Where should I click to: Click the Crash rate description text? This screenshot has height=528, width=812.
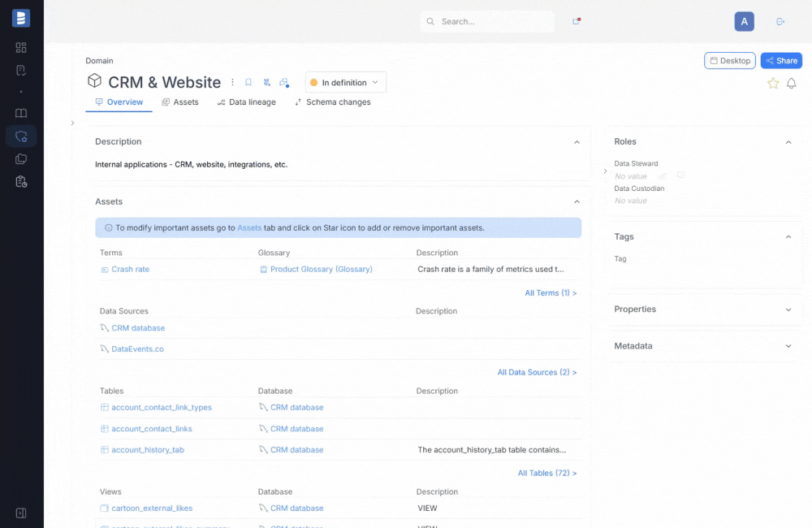490,270
